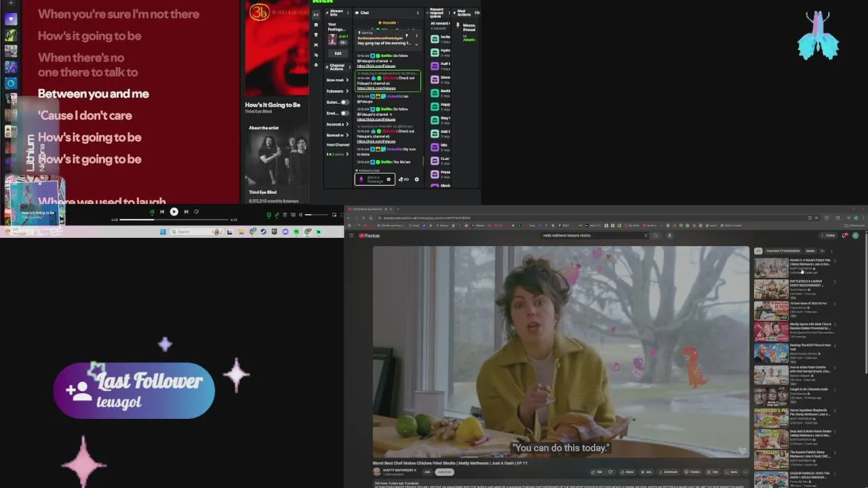The height and width of the screenshot is (488, 868).
Task: Open a new Chrome tab
Action: pos(398,209)
